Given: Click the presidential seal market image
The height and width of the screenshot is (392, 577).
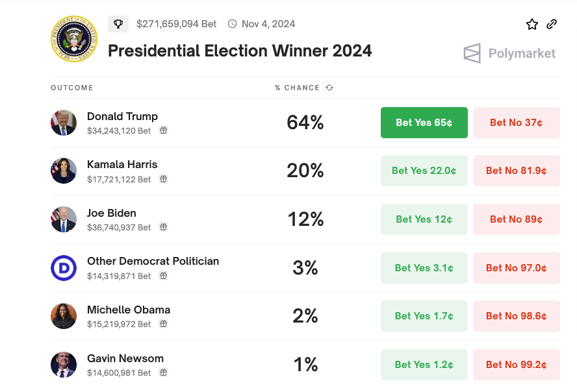Looking at the screenshot, I should pos(73,39).
